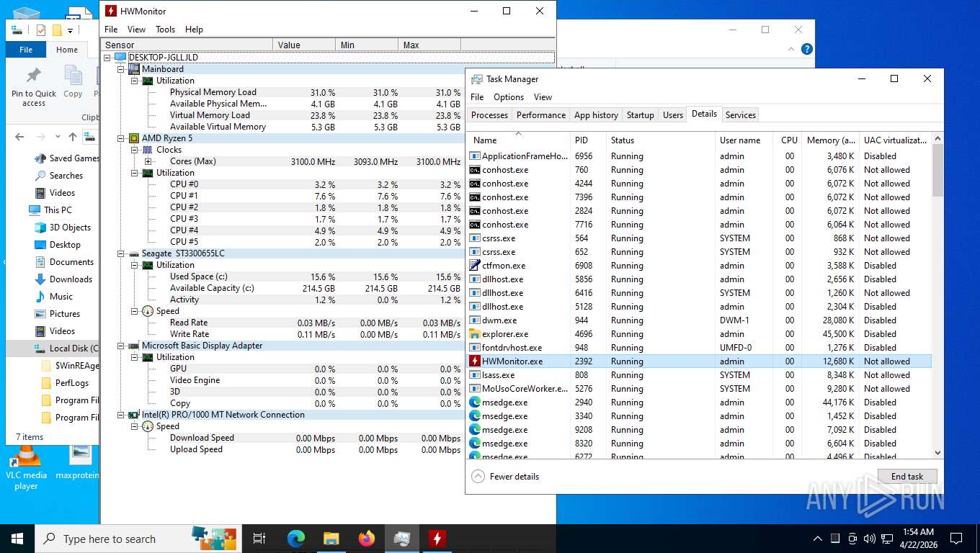Click the Explorer Home ribbon tab
980x553 pixels.
[x=67, y=50]
